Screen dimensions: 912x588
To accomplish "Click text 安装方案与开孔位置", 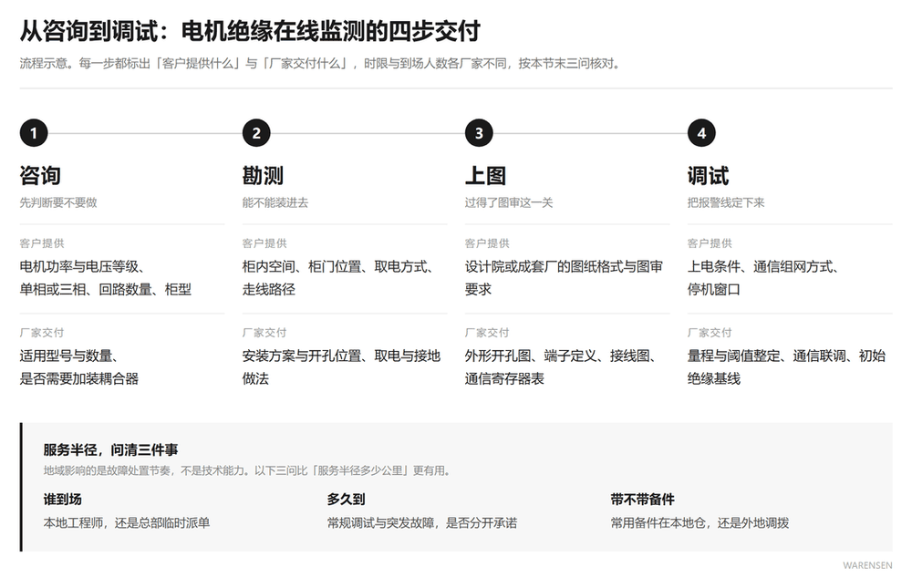I will click(301, 356).
